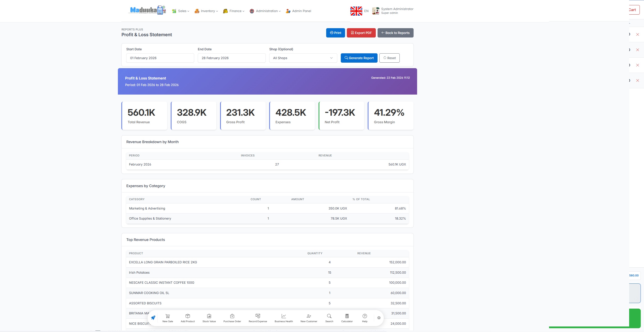Click the Help question mark icon
This screenshot has height=332, width=644.
pyautogui.click(x=364, y=316)
